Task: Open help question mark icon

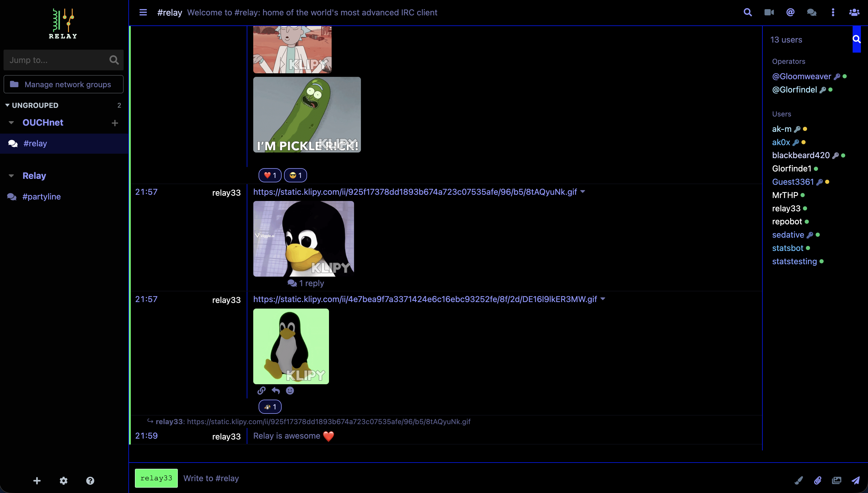Action: pos(90,481)
